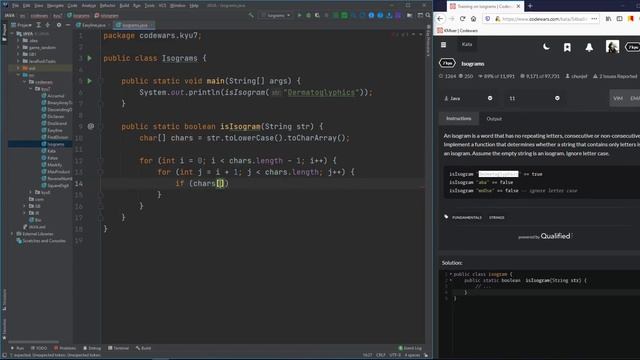
Task: Collapse the codewars package in project tree
Action: (24, 82)
